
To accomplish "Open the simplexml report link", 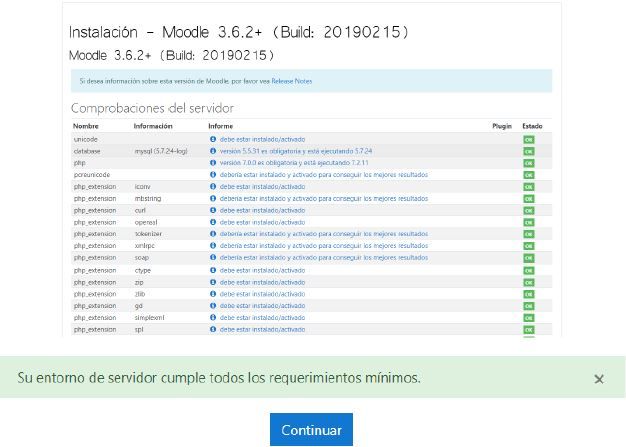I will click(x=262, y=318).
